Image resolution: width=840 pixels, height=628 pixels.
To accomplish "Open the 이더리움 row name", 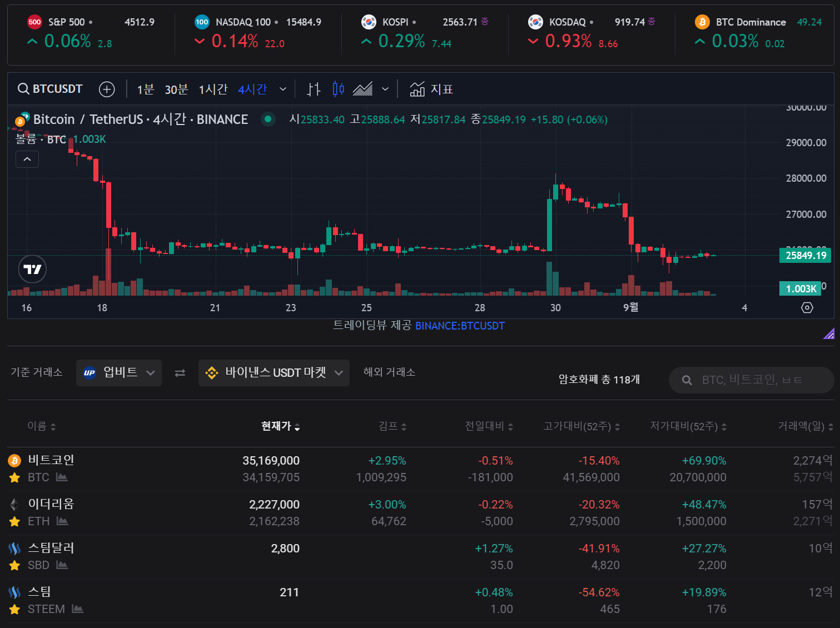I will 51,504.
